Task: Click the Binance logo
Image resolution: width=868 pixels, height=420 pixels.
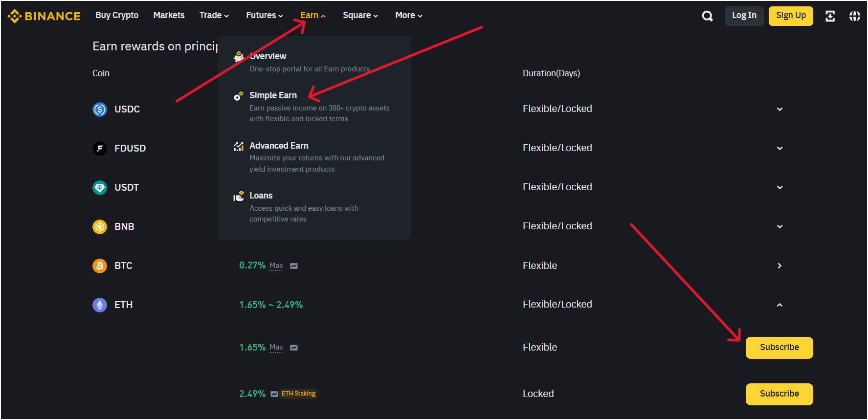Action: pos(44,16)
